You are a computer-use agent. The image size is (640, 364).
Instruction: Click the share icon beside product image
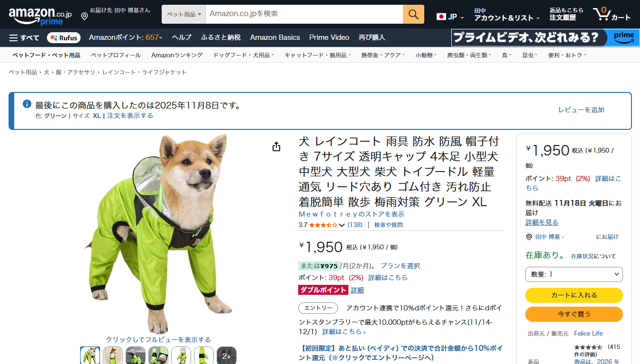click(x=276, y=147)
